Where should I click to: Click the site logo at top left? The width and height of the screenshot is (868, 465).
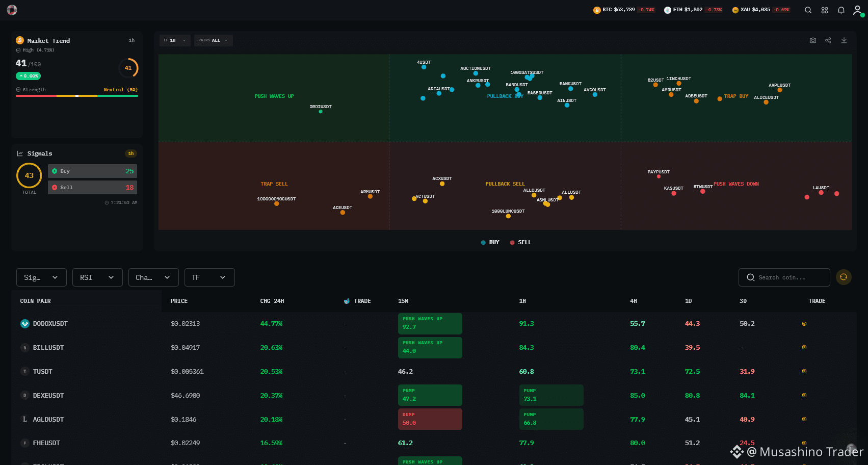coord(12,10)
